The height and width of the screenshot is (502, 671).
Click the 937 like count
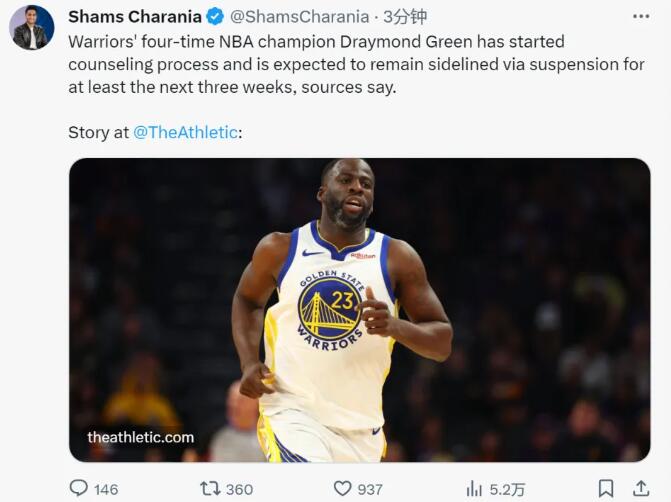tap(370, 489)
